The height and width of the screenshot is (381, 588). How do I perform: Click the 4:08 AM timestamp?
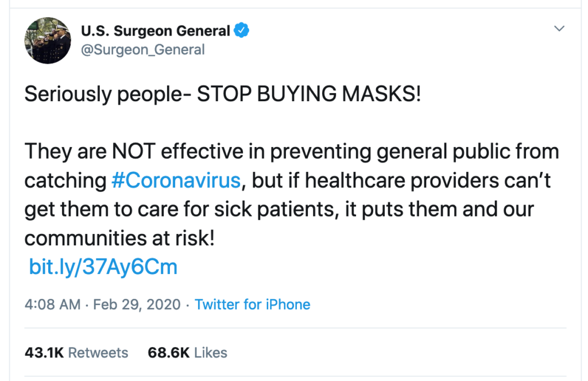(52, 305)
